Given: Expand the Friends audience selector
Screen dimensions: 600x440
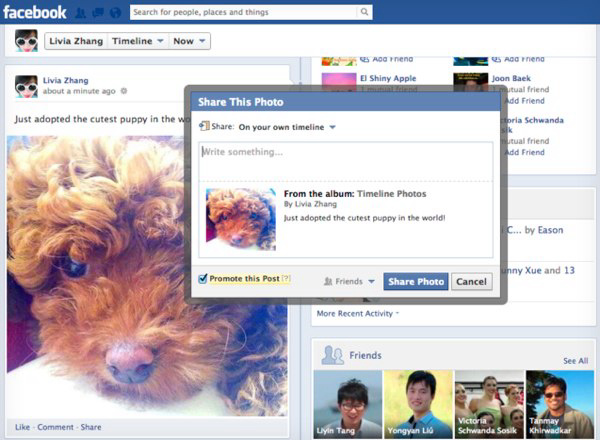Looking at the screenshot, I should tap(349, 282).
